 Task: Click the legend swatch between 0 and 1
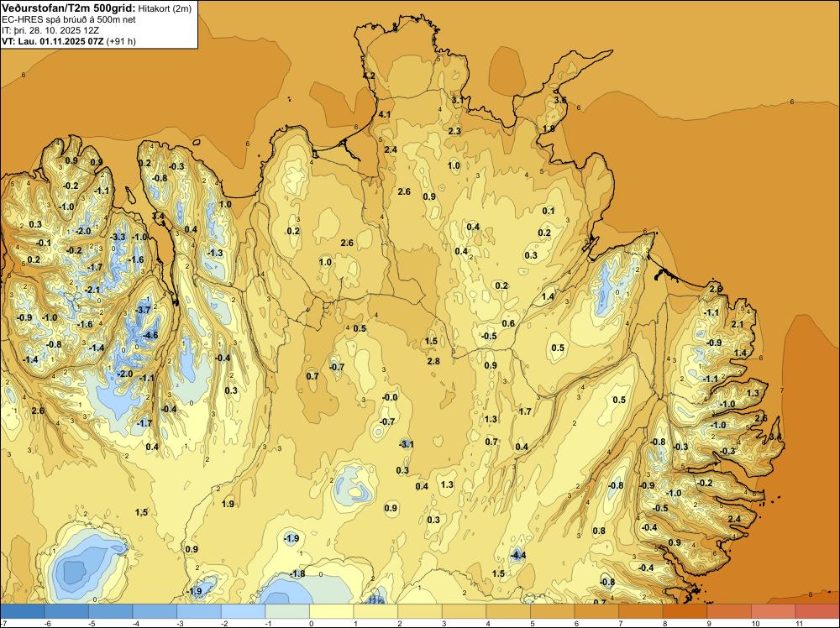[x=331, y=611]
